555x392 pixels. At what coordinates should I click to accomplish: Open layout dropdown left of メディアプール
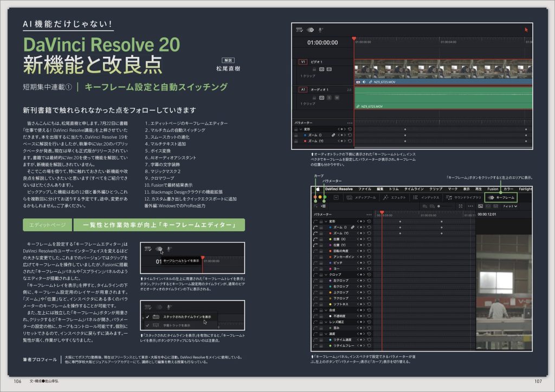336,198
